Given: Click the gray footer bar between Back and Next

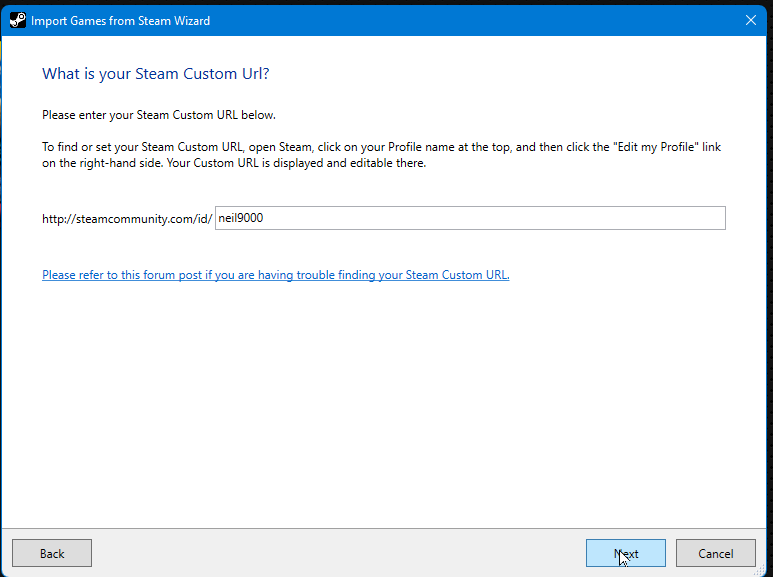Looking at the screenshot, I should 339,553.
